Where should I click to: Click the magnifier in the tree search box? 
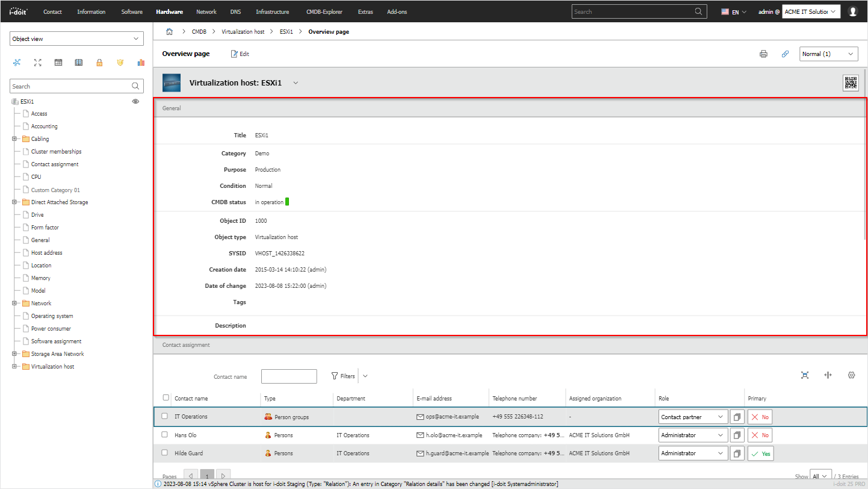[136, 86]
